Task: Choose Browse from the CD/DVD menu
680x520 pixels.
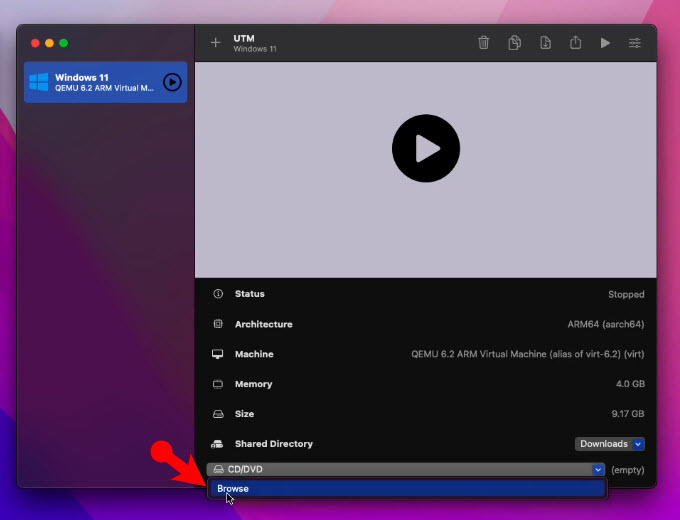Action: [407, 488]
